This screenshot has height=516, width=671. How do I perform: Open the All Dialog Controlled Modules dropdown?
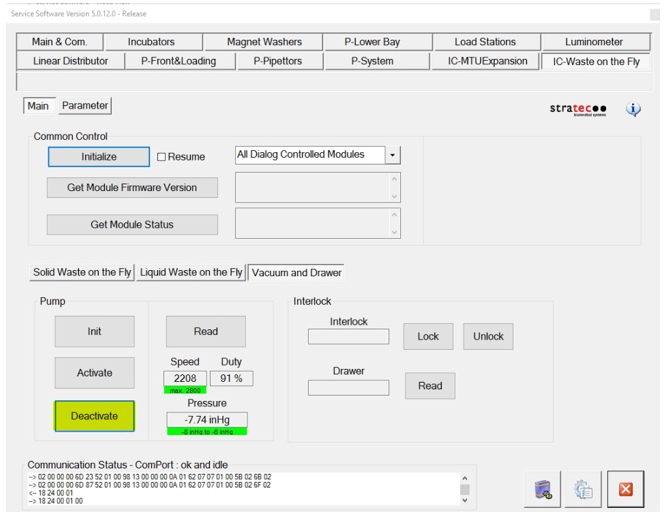pos(393,155)
